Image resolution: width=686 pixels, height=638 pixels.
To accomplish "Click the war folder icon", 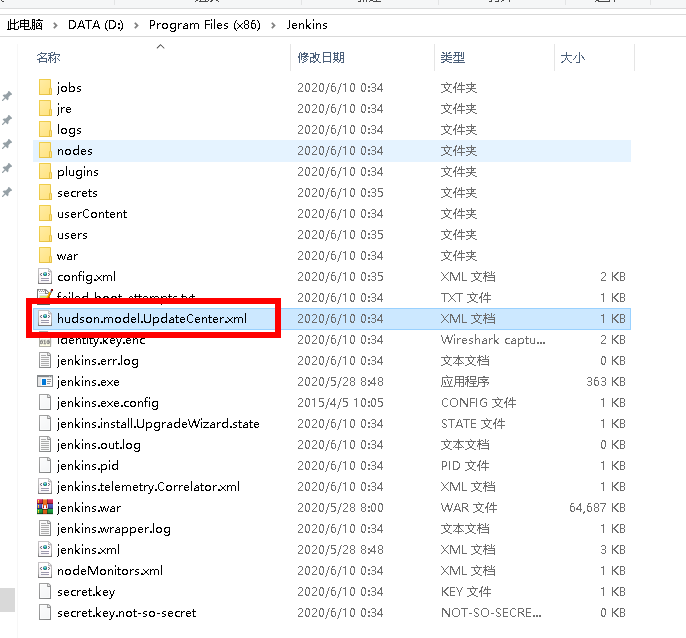I will click(45, 255).
